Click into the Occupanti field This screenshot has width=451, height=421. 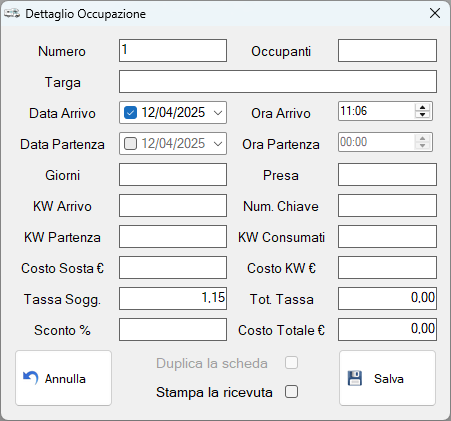387,51
